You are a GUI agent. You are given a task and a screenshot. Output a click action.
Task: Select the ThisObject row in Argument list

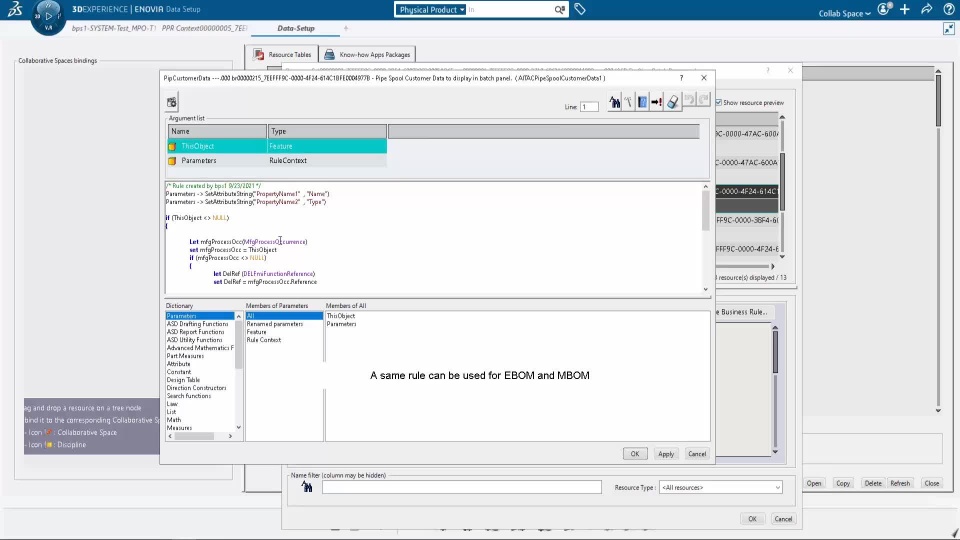pyautogui.click(x=277, y=146)
